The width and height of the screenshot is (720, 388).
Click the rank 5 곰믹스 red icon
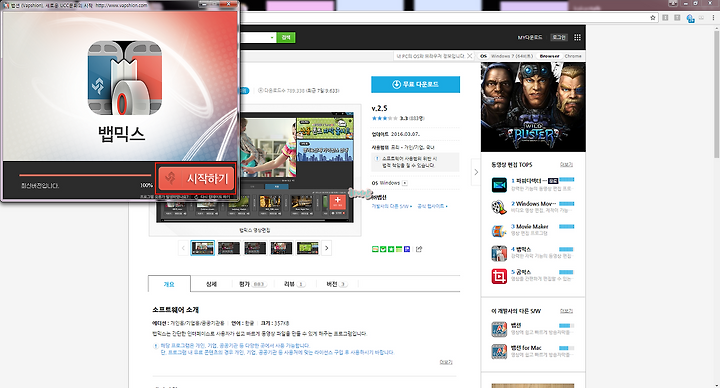(x=499, y=276)
